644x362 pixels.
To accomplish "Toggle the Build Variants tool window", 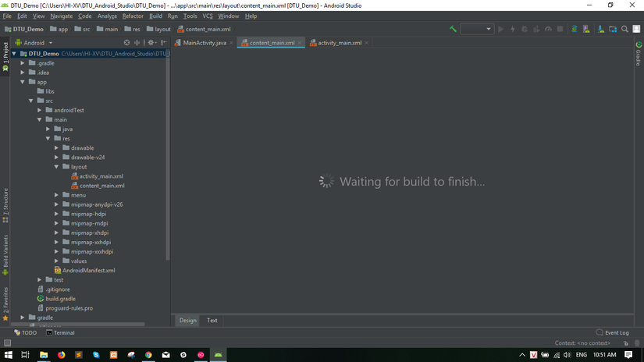I will pyautogui.click(x=5, y=255).
